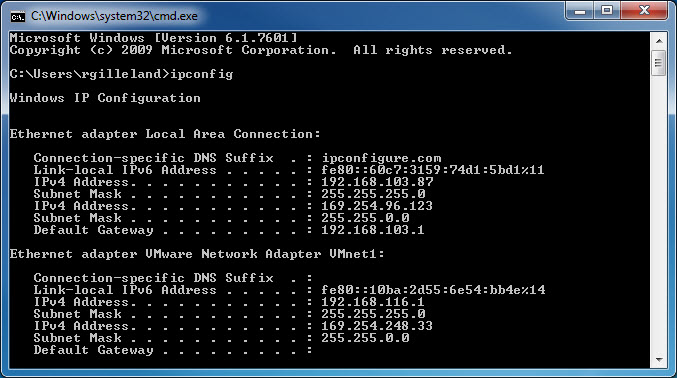Click the scrollbar up arrow
This screenshot has height=378, width=677.
click(x=659, y=41)
